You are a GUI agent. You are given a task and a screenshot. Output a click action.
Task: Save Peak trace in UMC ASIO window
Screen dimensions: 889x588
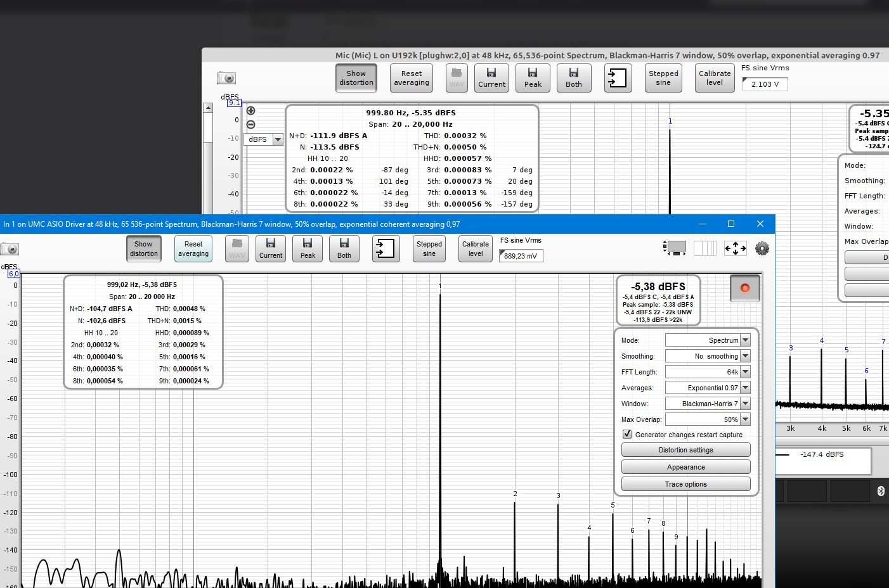(308, 248)
